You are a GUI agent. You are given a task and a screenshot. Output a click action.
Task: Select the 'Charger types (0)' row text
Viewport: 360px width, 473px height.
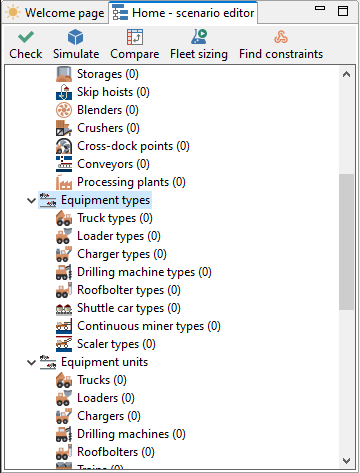(122, 254)
